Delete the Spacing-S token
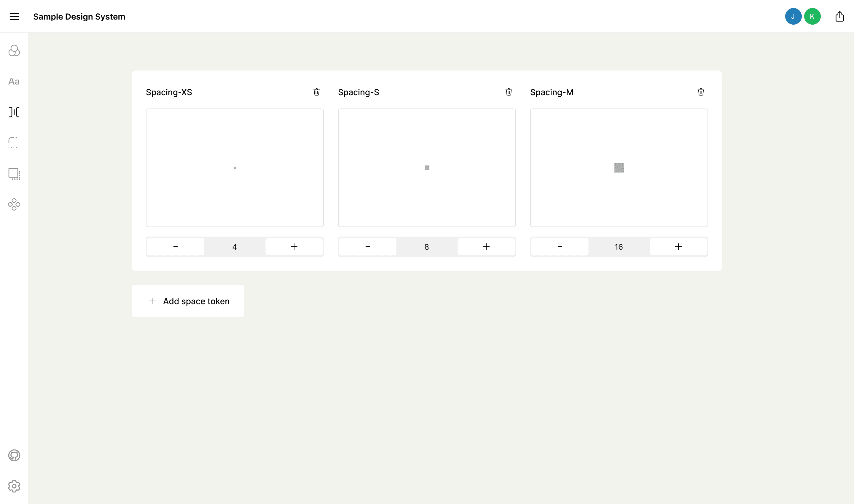The image size is (854, 504). pos(509,92)
